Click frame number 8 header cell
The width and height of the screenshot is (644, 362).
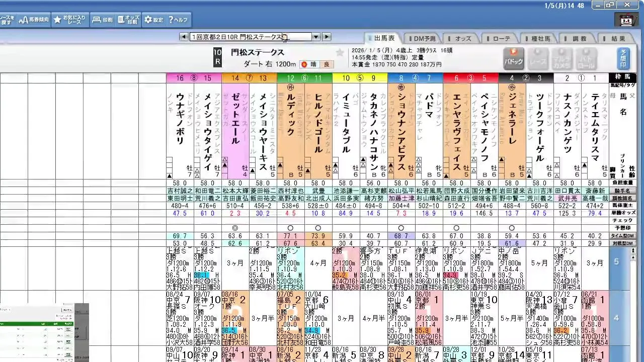pos(401,78)
